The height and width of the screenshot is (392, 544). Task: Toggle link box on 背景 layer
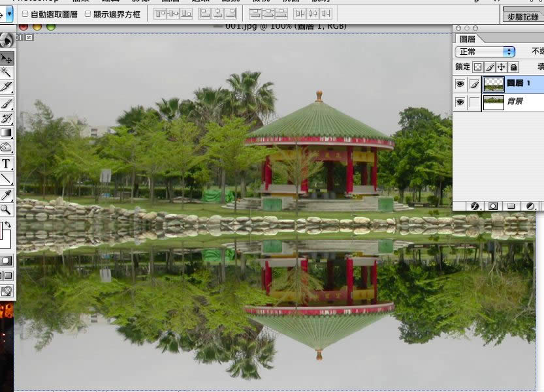click(474, 102)
